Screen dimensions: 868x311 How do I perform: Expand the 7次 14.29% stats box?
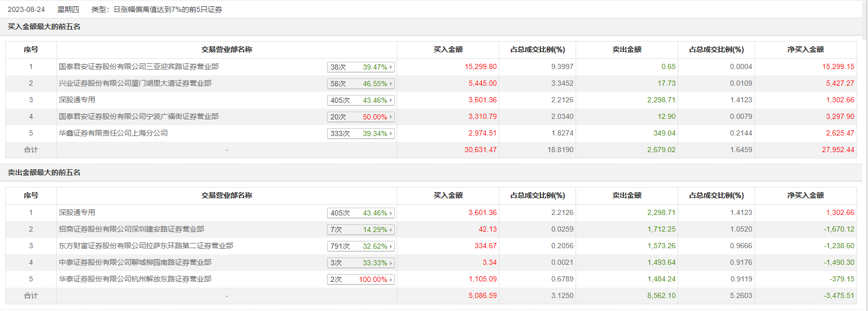[361, 229]
